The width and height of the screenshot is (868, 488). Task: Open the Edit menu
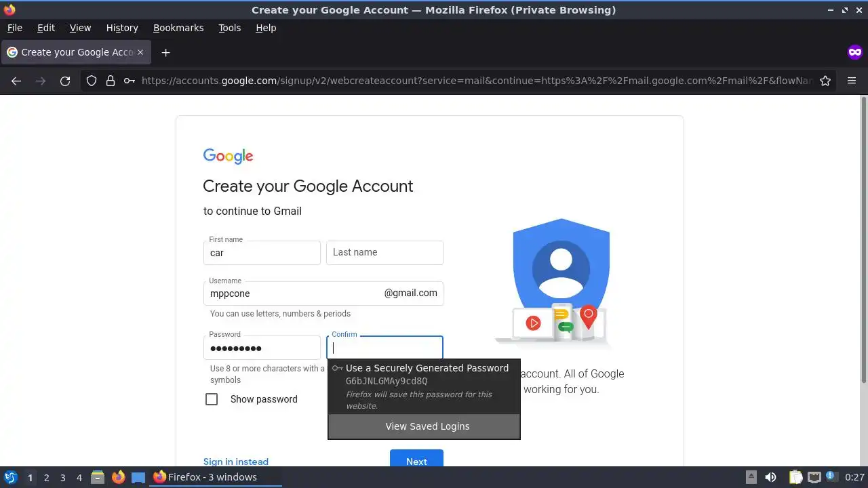pyautogui.click(x=46, y=28)
